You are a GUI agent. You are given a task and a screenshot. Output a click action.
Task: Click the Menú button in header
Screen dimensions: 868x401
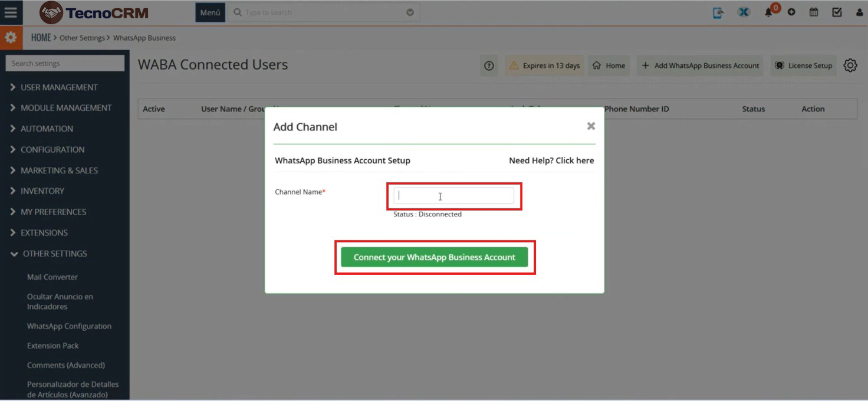[210, 12]
